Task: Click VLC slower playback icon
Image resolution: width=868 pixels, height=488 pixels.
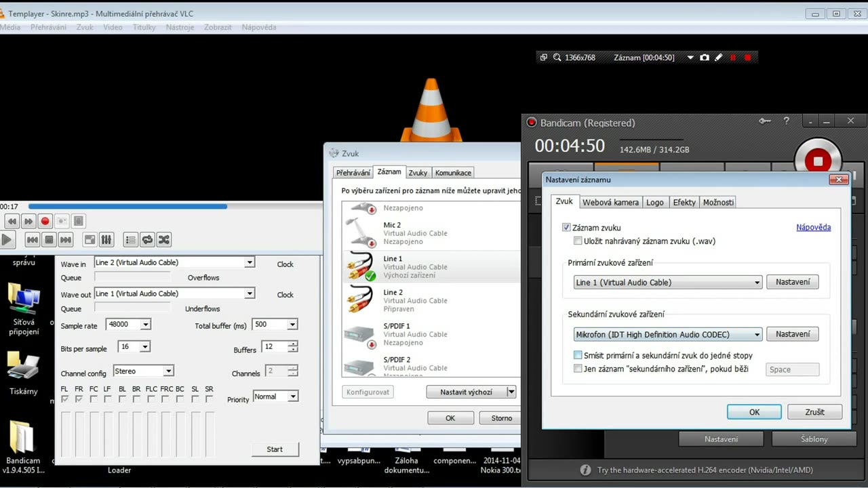Action: point(12,221)
